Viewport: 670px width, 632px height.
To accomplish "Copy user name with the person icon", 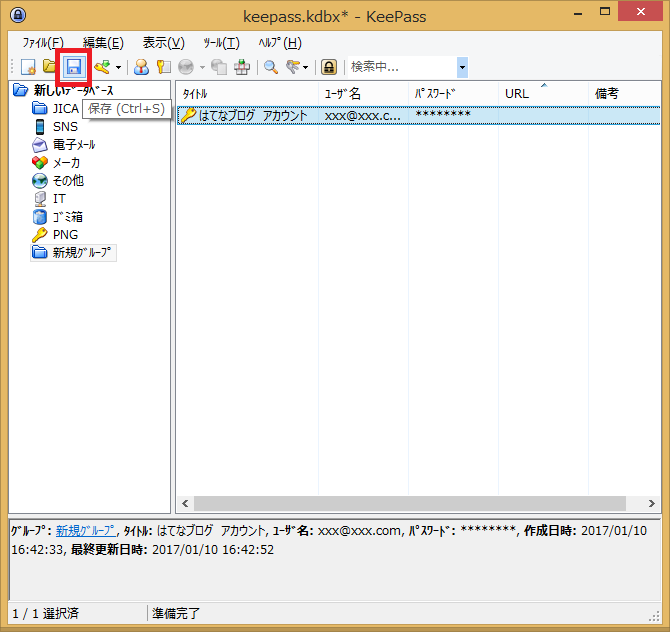I will [x=141, y=67].
